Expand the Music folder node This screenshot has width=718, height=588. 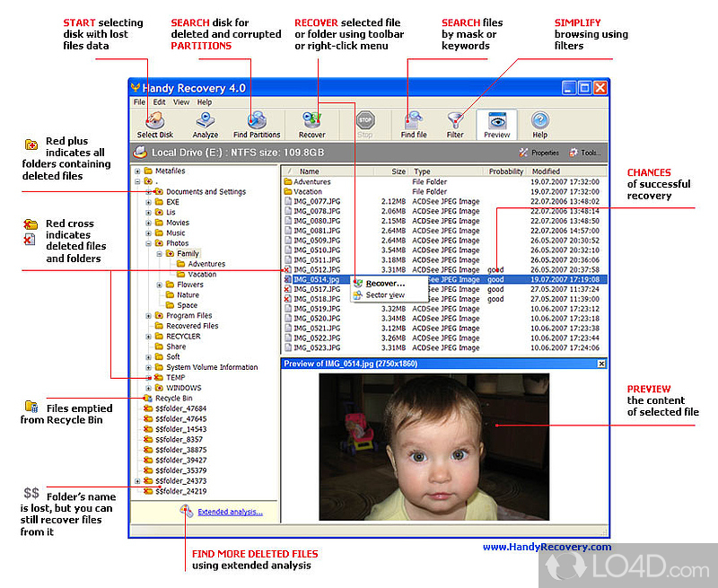pyautogui.click(x=148, y=233)
